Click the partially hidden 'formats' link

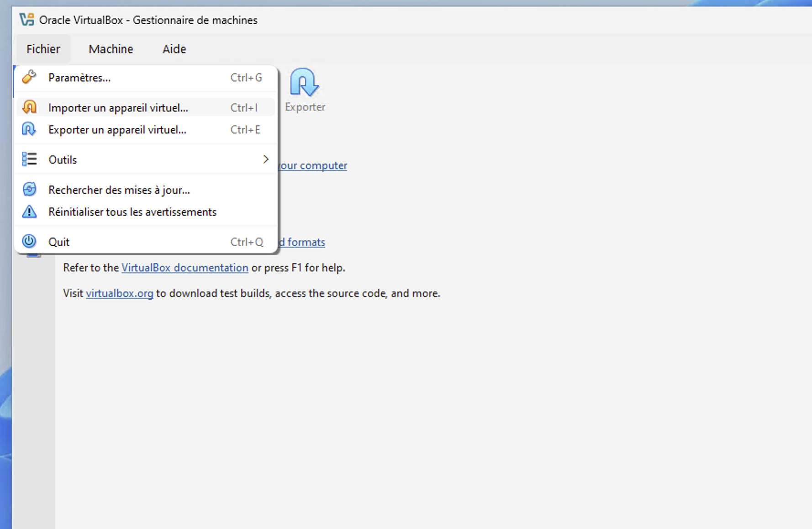click(303, 242)
